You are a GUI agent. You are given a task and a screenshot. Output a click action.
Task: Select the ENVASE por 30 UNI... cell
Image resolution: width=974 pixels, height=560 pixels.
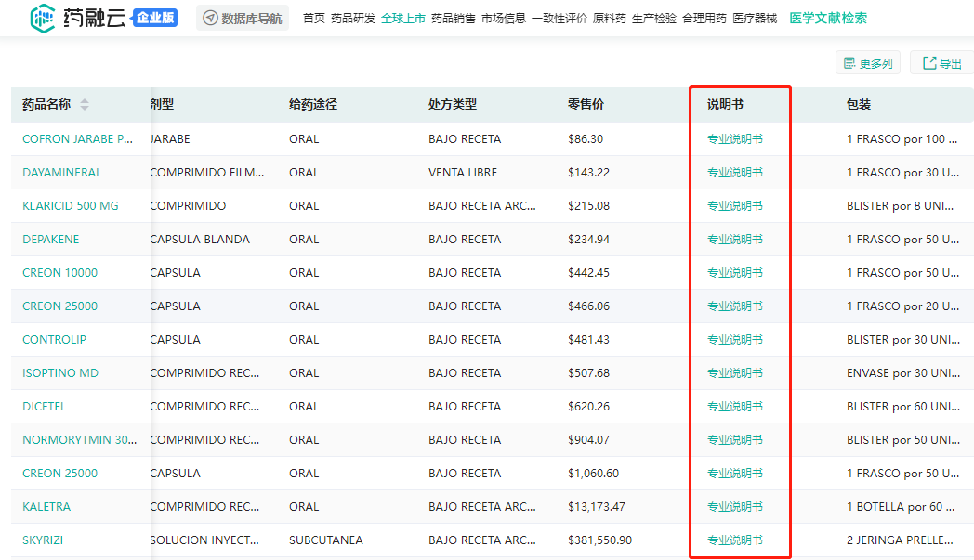(903, 373)
